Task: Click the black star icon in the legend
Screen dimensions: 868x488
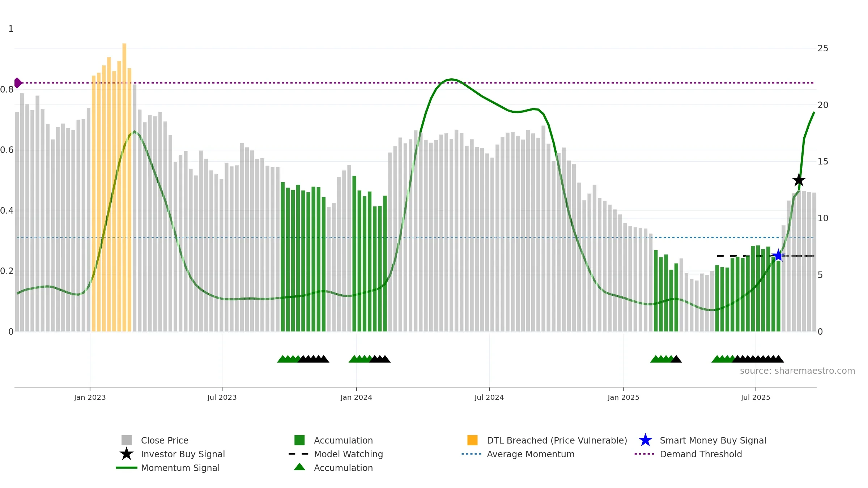Action: pos(126,454)
